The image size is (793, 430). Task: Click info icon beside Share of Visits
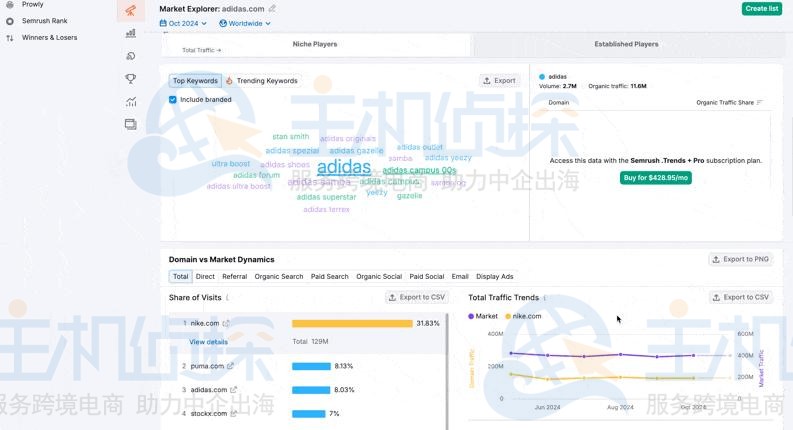coord(227,297)
